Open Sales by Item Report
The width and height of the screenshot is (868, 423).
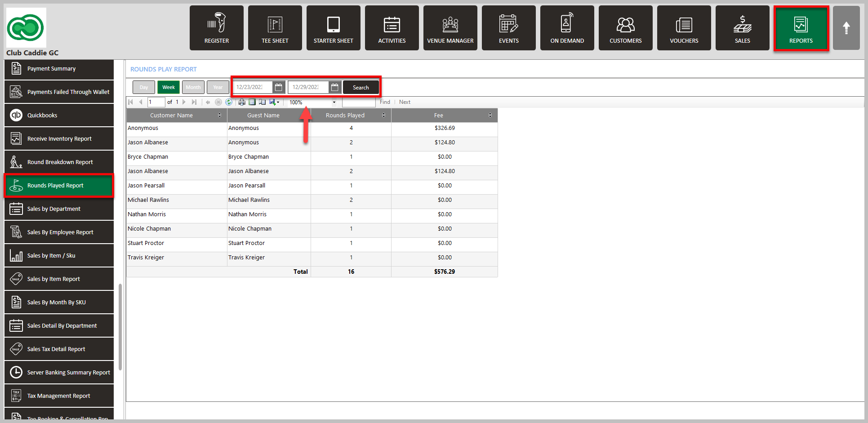point(59,279)
